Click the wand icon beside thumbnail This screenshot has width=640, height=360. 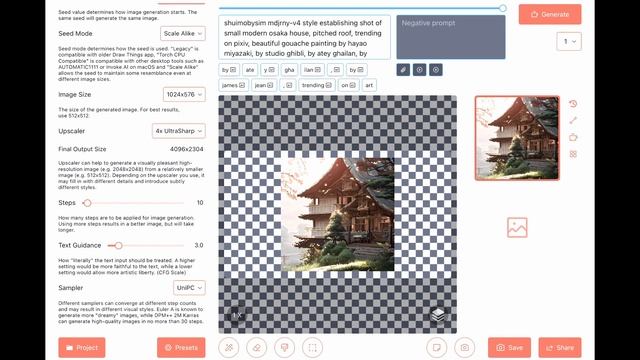coord(573,120)
